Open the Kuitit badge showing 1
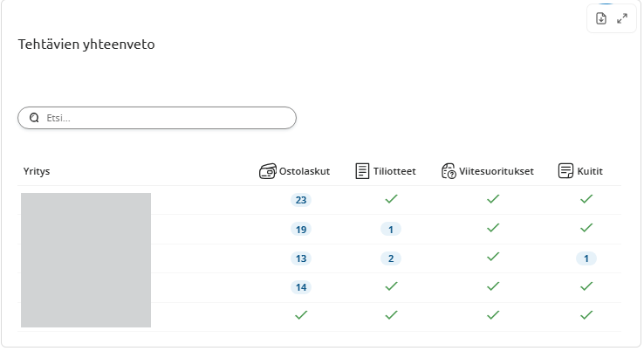This screenshot has width=644, height=351. click(x=586, y=258)
